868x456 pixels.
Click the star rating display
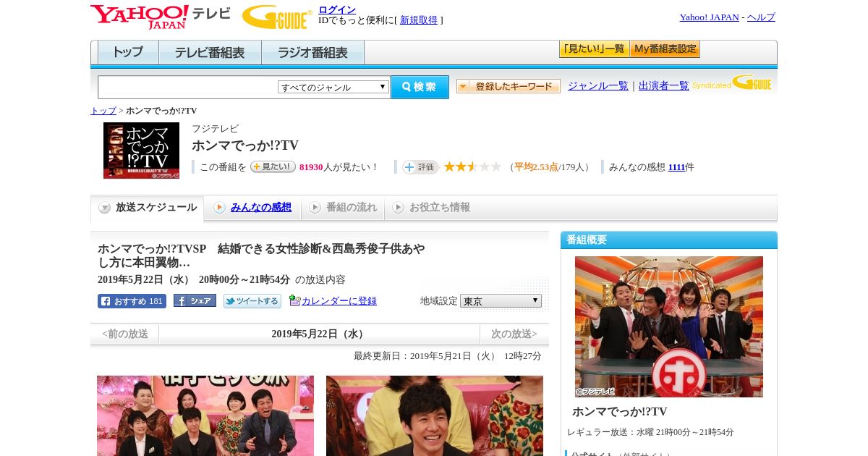click(x=472, y=167)
